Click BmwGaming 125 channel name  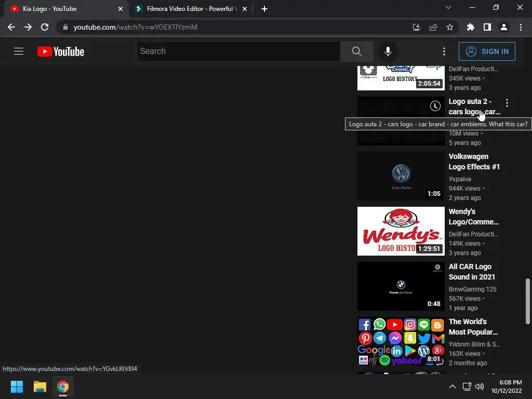tap(472, 289)
